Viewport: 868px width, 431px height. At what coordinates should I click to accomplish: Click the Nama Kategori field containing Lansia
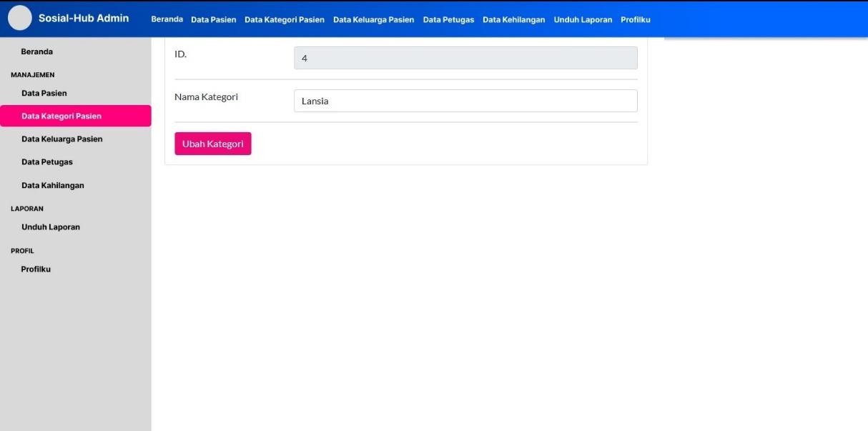coord(465,101)
